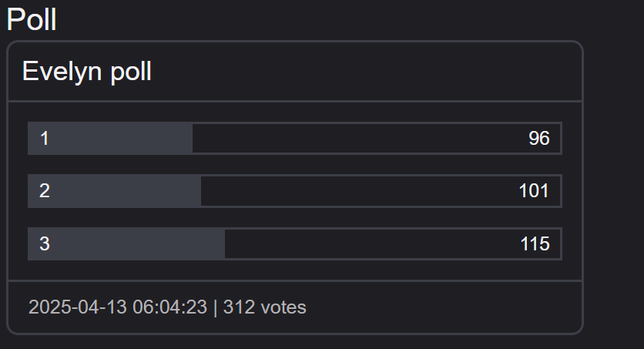644x349 pixels.
Task: Click the option label number 1
Action: click(x=45, y=139)
